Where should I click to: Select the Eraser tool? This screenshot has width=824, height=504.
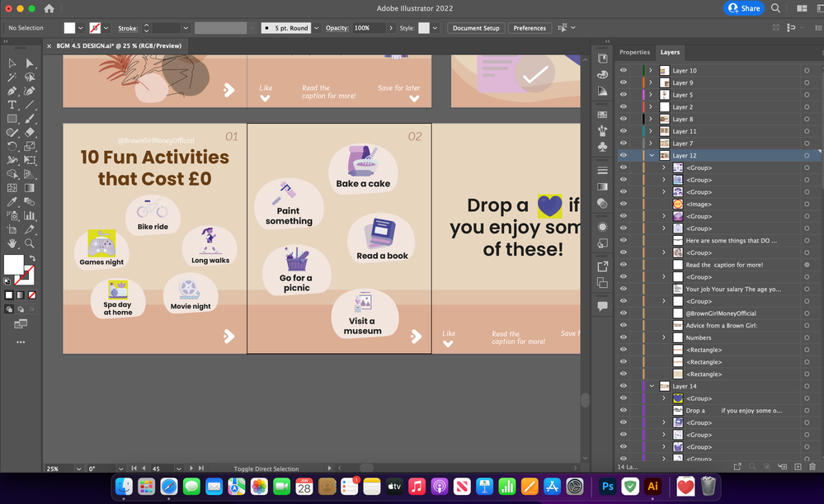click(x=30, y=133)
